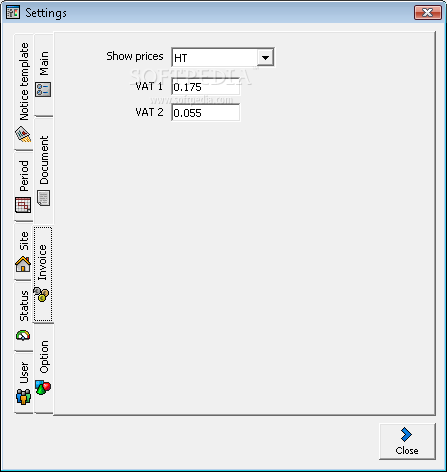The height and width of the screenshot is (472, 447).
Task: Click the Close button label
Action: pos(407,451)
